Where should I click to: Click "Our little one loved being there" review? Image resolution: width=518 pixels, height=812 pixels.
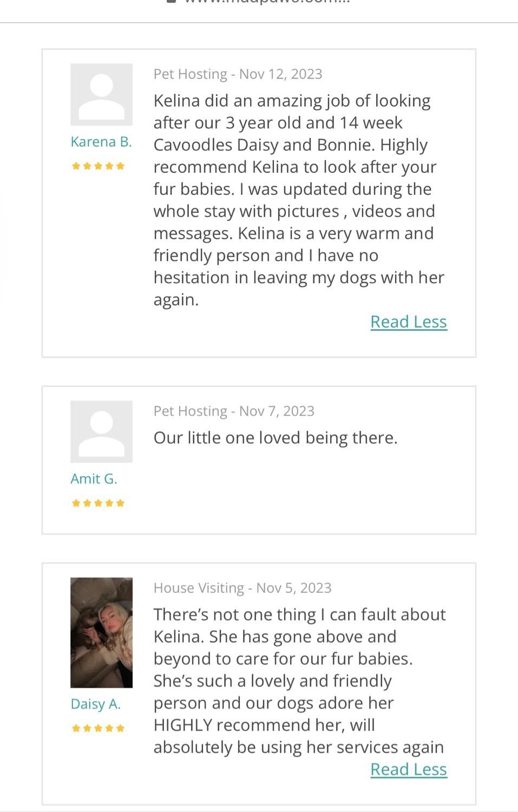(x=276, y=437)
